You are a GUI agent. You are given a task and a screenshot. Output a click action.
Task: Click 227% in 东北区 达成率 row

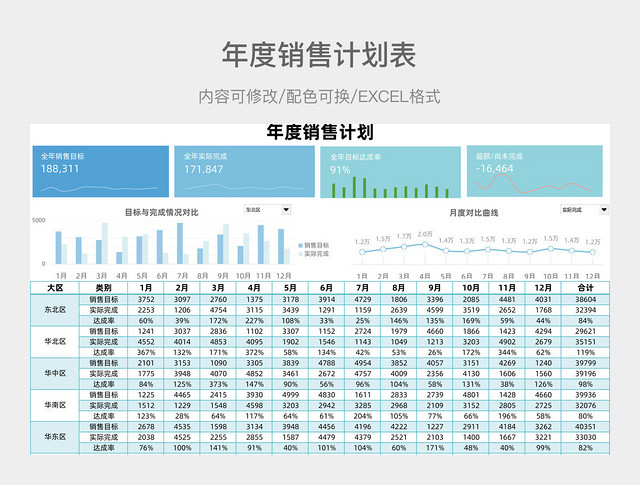(254, 320)
